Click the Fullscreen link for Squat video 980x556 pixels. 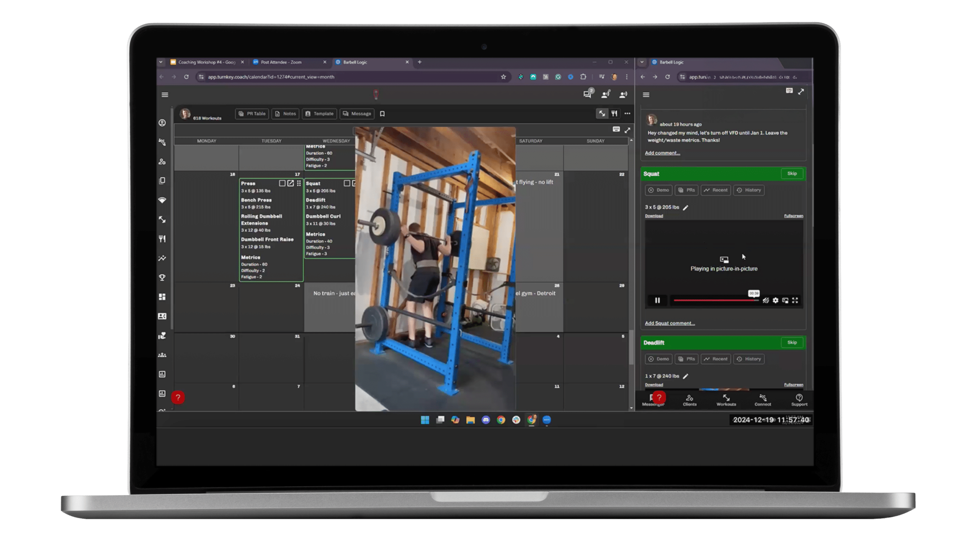[793, 216]
